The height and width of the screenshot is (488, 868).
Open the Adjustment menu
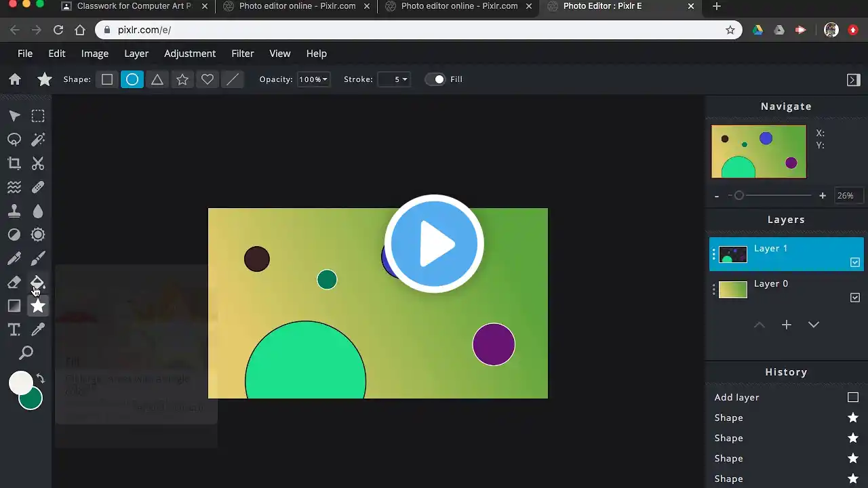click(190, 54)
